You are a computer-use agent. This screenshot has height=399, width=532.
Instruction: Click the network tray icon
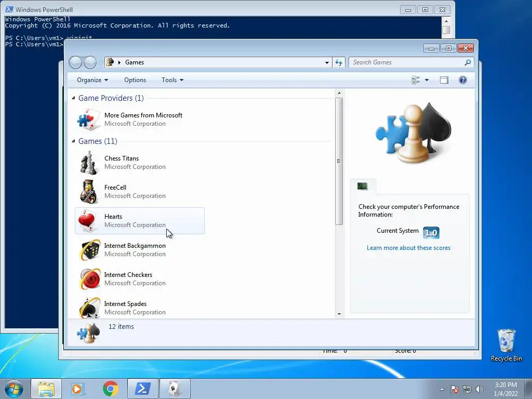(467, 389)
